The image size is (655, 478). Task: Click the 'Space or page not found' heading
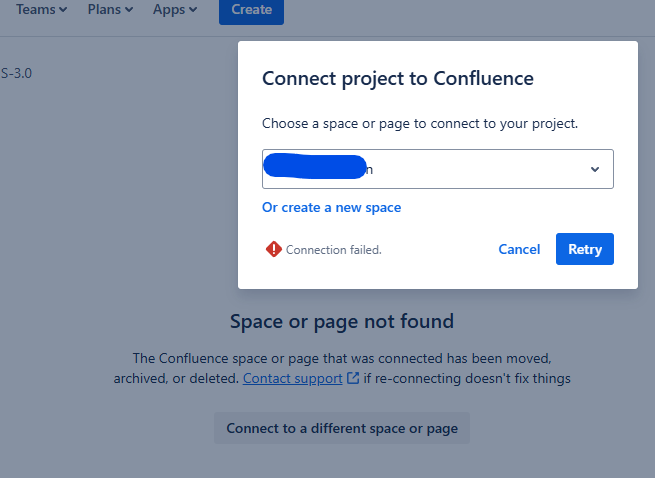pyautogui.click(x=342, y=321)
